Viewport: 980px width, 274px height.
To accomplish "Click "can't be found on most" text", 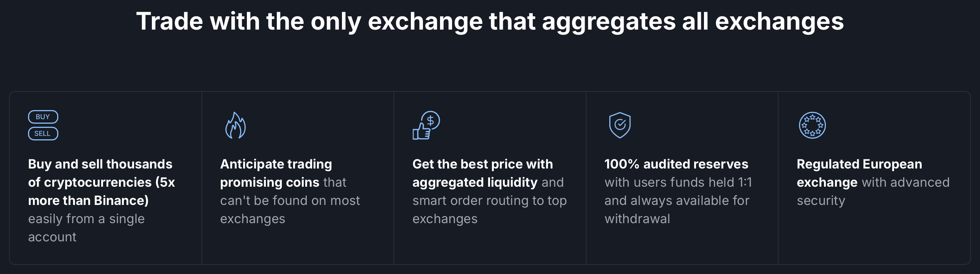I will coord(290,201).
